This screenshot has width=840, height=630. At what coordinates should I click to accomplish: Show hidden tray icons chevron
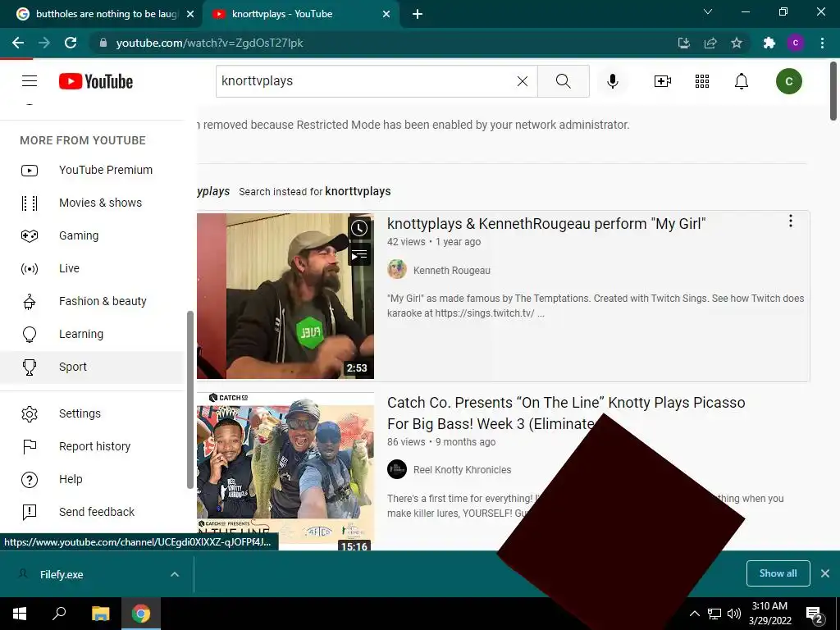tap(694, 614)
